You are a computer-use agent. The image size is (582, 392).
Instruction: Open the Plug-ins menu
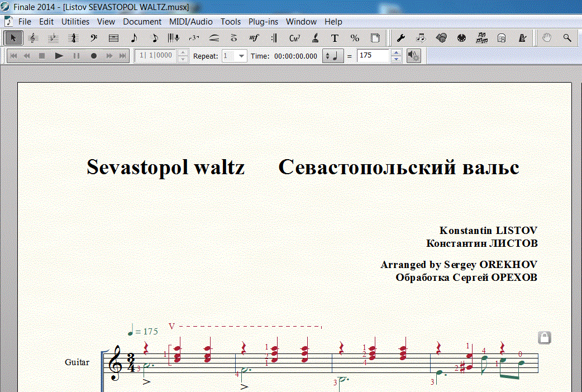[x=263, y=22]
